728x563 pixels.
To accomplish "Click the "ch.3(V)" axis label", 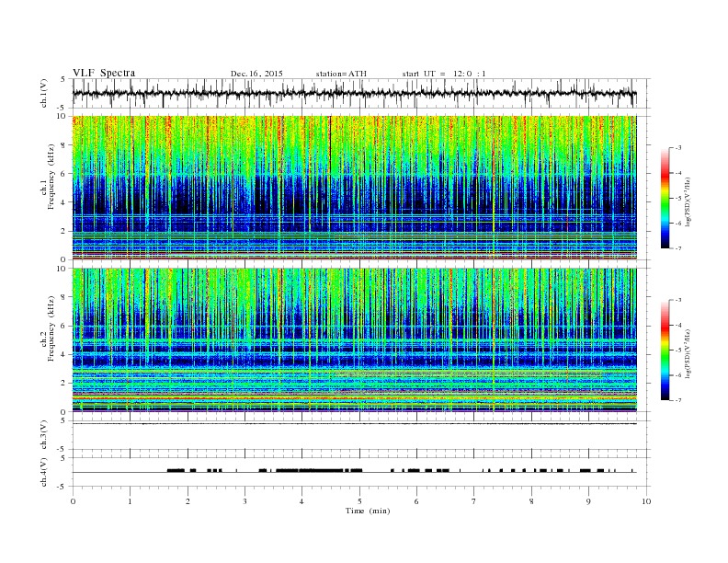I will pyautogui.click(x=44, y=435).
